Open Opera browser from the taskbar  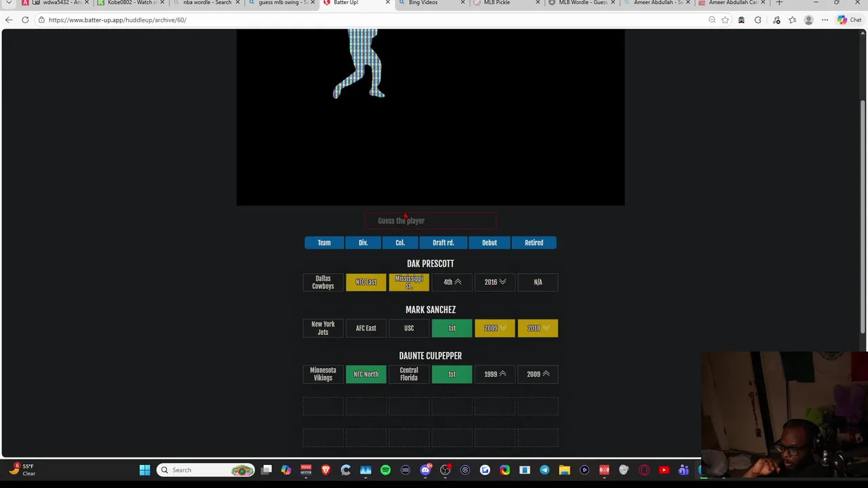pyautogui.click(x=644, y=470)
